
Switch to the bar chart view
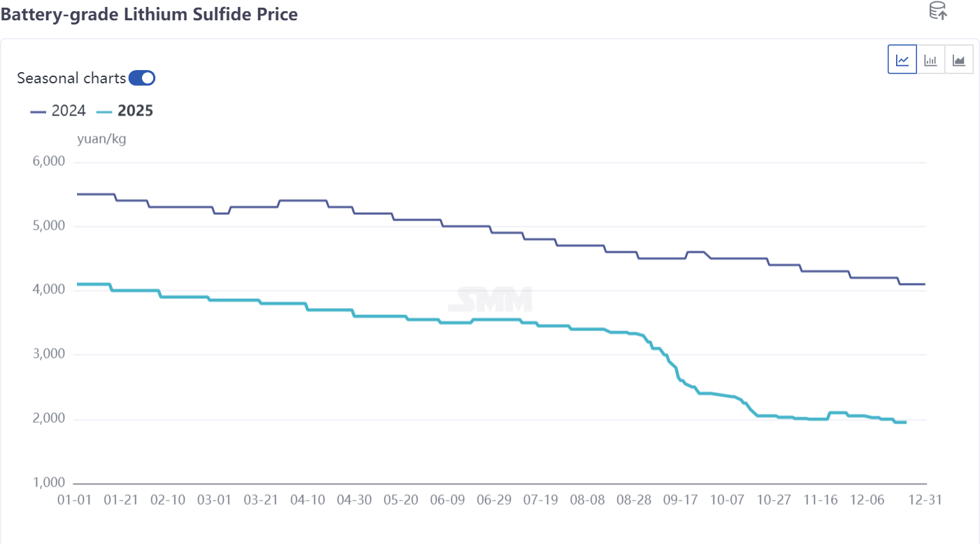930,60
